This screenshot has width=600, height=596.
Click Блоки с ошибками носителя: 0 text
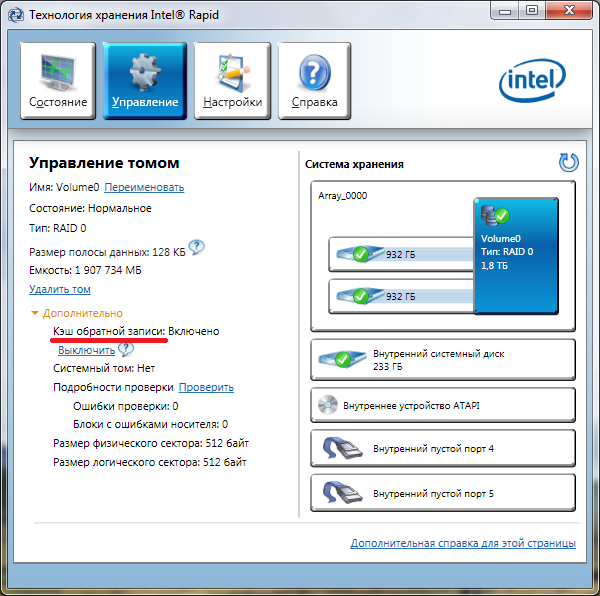[150, 424]
